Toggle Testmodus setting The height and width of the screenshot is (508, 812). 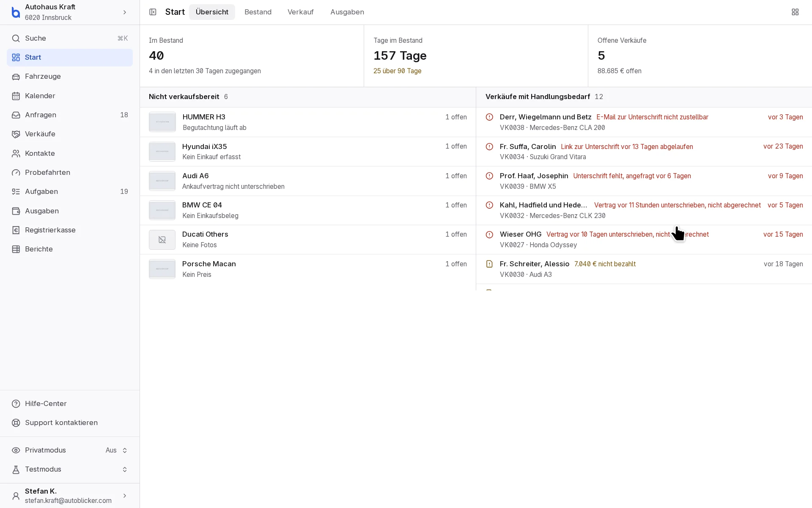70,469
